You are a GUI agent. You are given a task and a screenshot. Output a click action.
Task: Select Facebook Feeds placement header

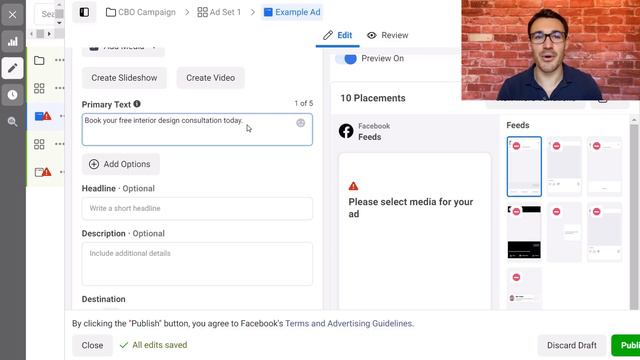pos(364,131)
